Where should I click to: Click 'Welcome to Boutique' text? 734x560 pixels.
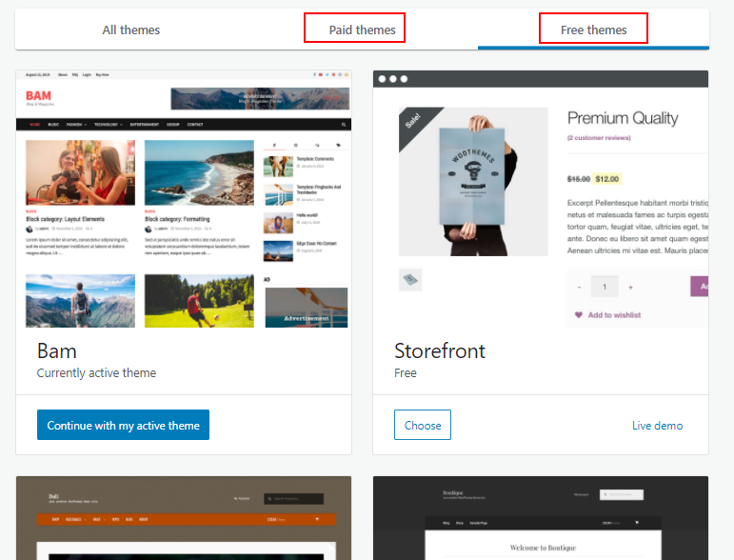coord(543,548)
